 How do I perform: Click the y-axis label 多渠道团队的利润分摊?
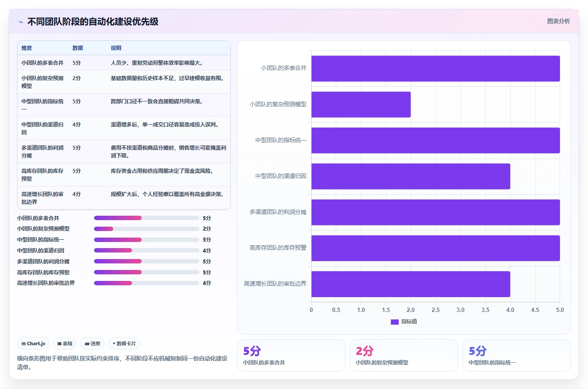point(278,212)
